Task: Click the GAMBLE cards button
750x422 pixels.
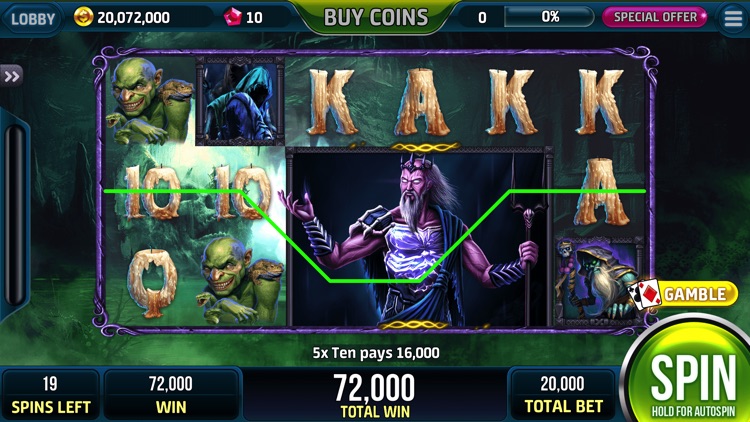Action: pyautogui.click(x=683, y=293)
